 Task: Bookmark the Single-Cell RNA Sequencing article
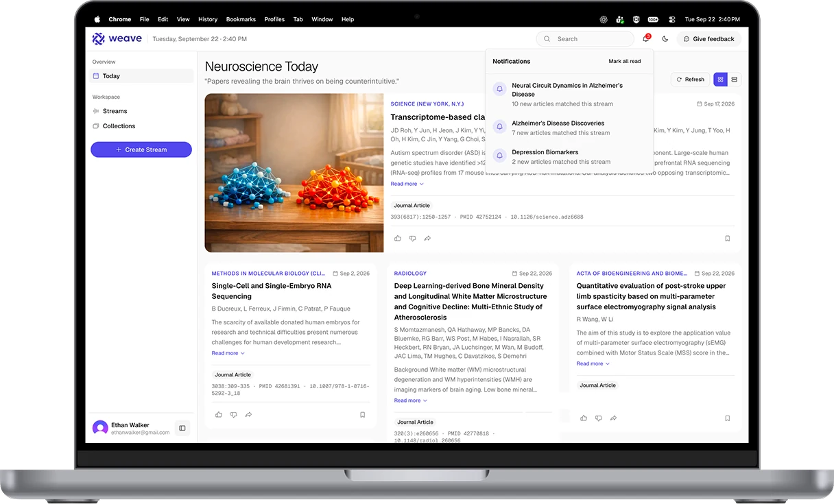click(x=363, y=415)
